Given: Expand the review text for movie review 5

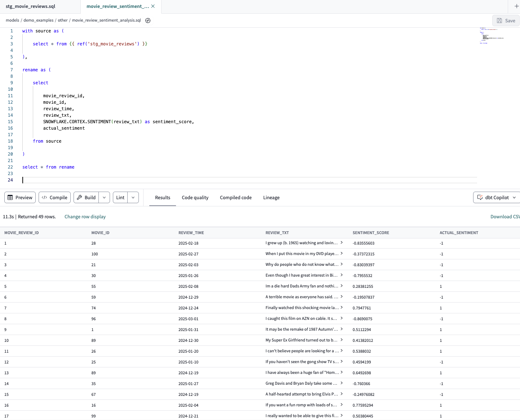Looking at the screenshot, I should [341, 286].
